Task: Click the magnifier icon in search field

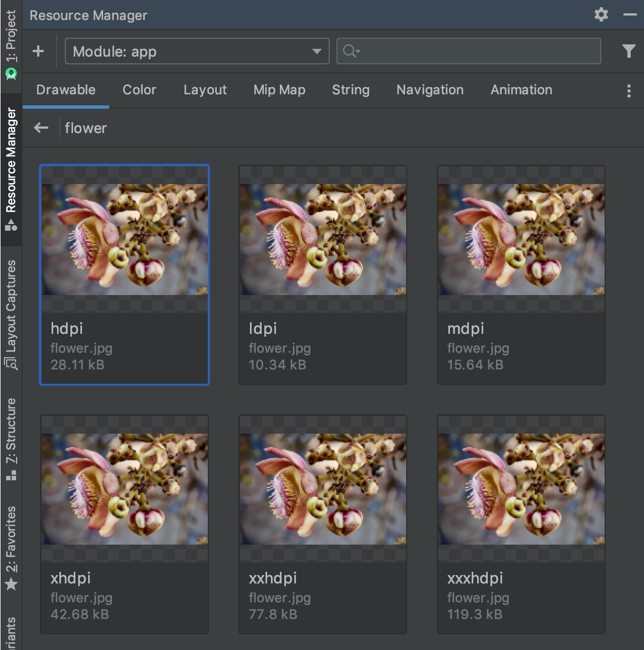Action: (350, 51)
